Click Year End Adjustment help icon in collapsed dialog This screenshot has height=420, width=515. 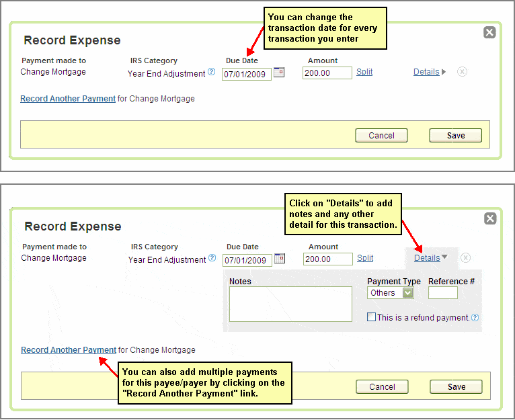point(211,72)
